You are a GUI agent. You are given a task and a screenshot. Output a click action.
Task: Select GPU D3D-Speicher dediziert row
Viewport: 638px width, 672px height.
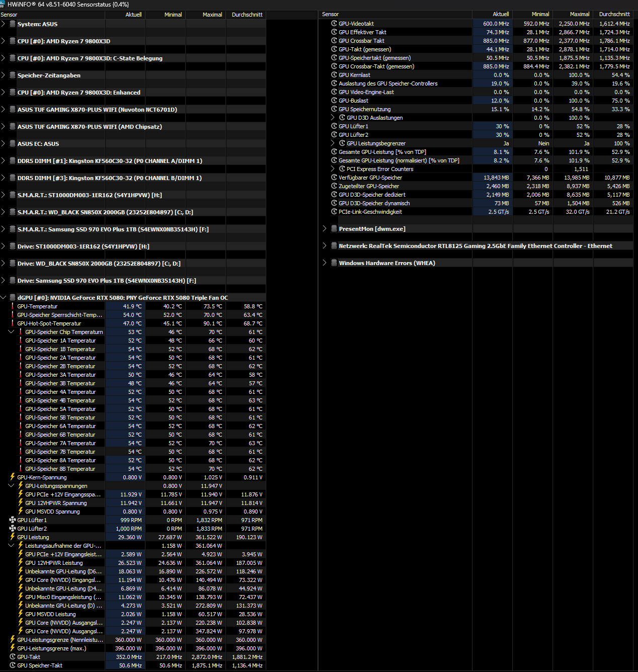tap(477, 195)
